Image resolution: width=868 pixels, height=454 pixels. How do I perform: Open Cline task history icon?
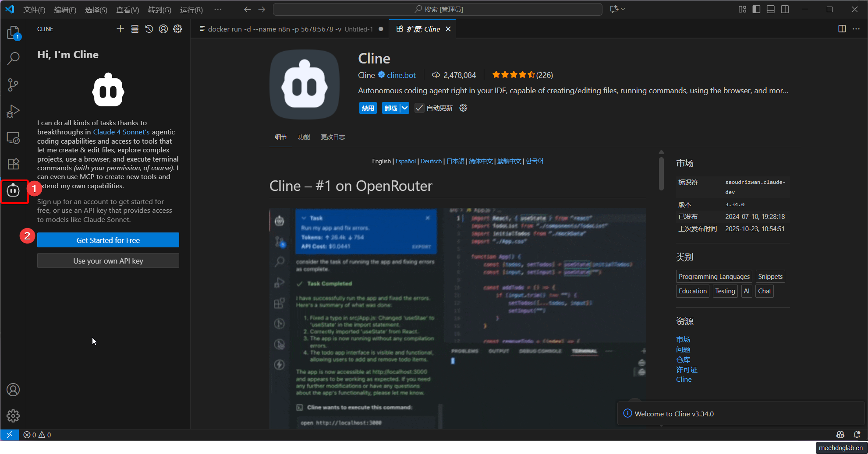pyautogui.click(x=149, y=29)
